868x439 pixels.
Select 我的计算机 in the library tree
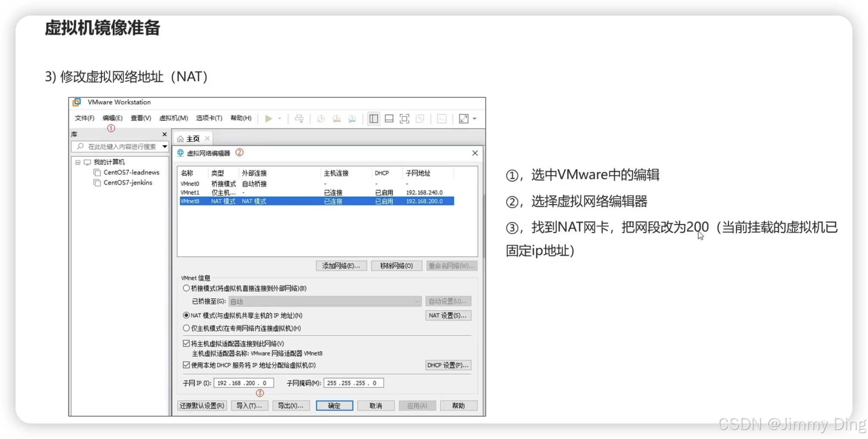[109, 162]
